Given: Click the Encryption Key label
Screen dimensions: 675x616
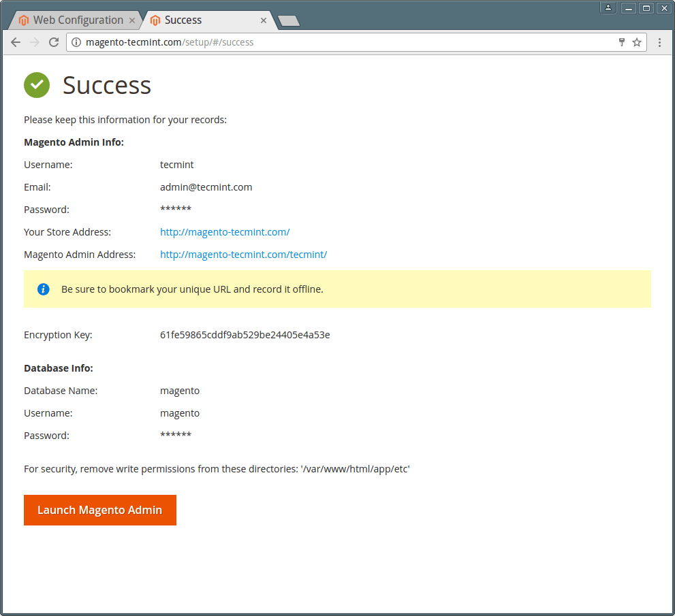Looking at the screenshot, I should click(x=58, y=335).
